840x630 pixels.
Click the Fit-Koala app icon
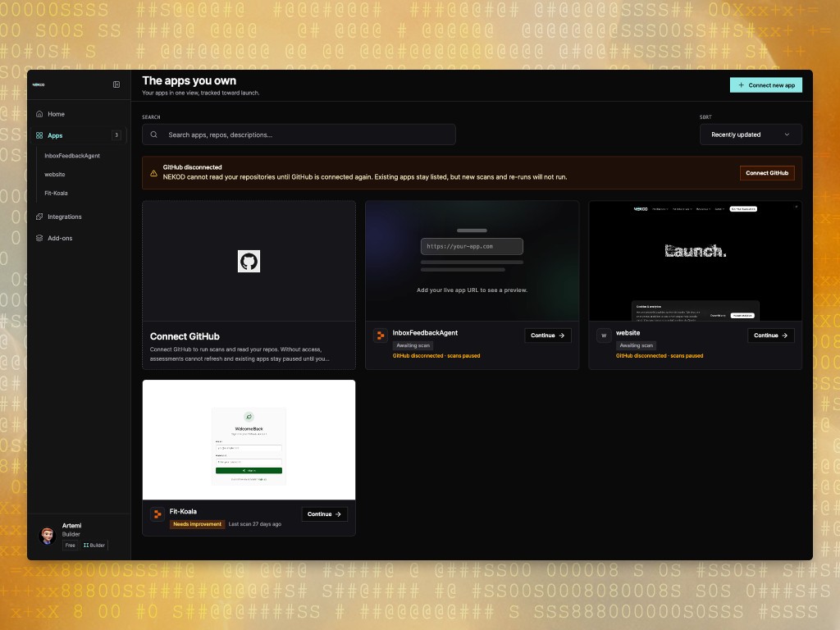click(x=157, y=514)
